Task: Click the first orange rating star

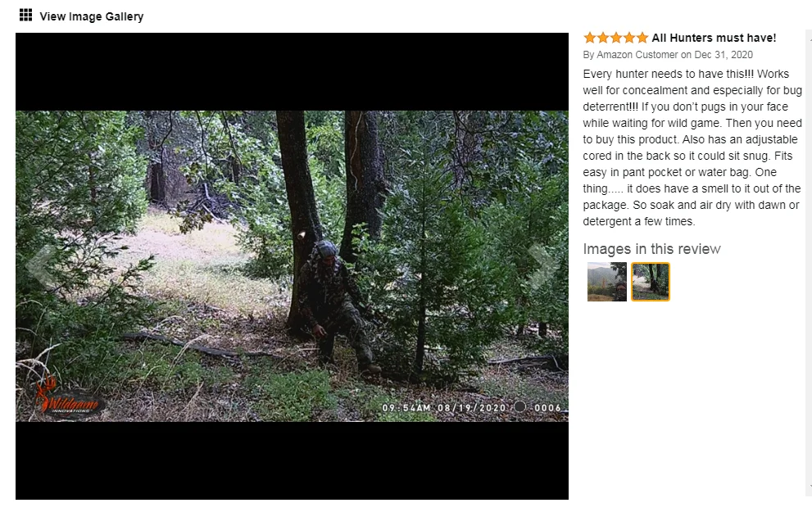Action: pos(589,38)
